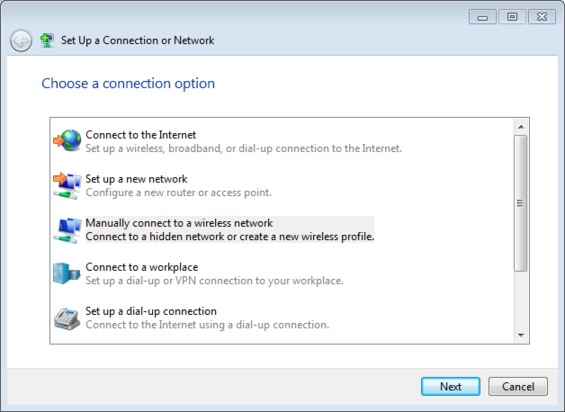The image size is (565, 412).
Task: Click the Cancel button
Action: tap(518, 386)
